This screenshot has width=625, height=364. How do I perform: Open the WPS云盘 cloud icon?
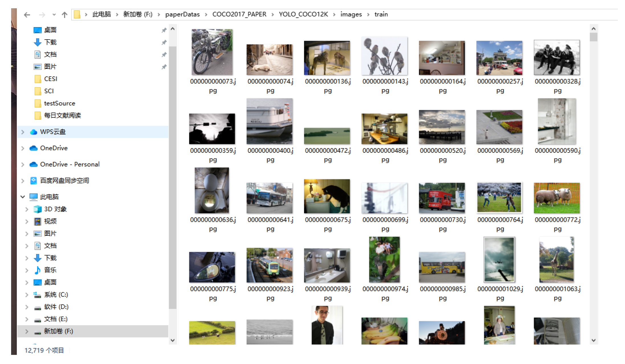(x=34, y=132)
